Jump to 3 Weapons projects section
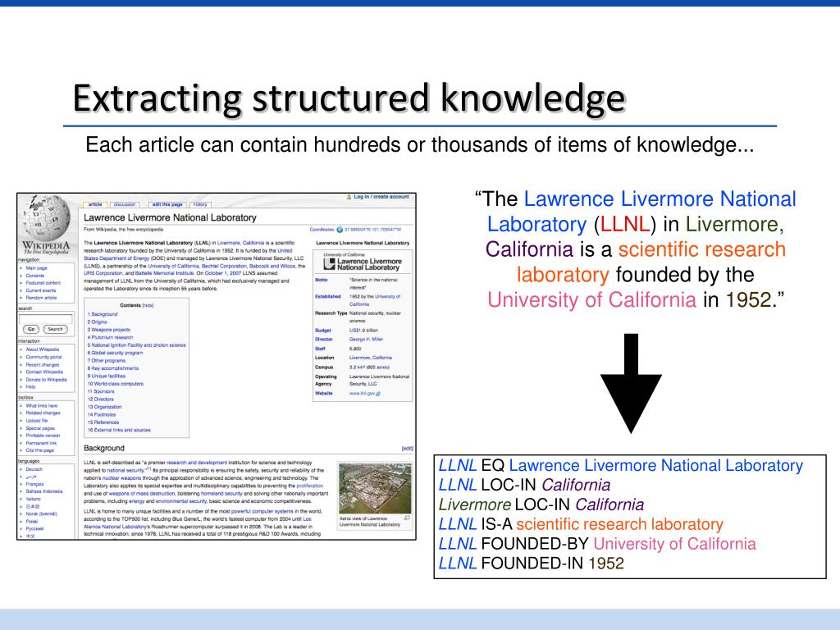The height and width of the screenshot is (630, 840). tap(109, 330)
